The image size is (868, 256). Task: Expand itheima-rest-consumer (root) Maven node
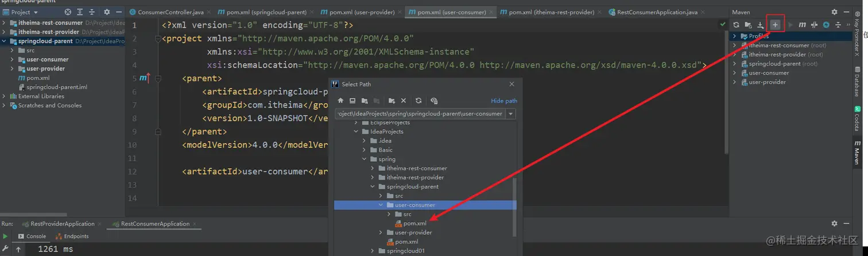pyautogui.click(x=735, y=45)
